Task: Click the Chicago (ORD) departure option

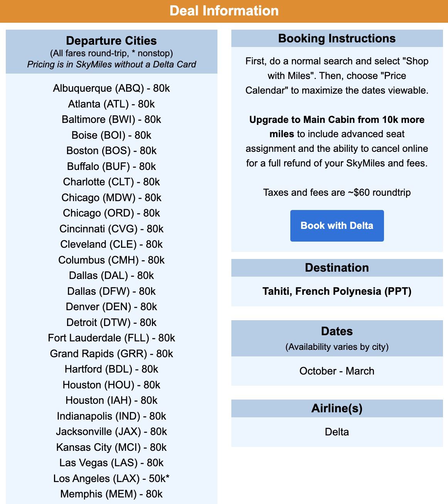Action: 111,213
